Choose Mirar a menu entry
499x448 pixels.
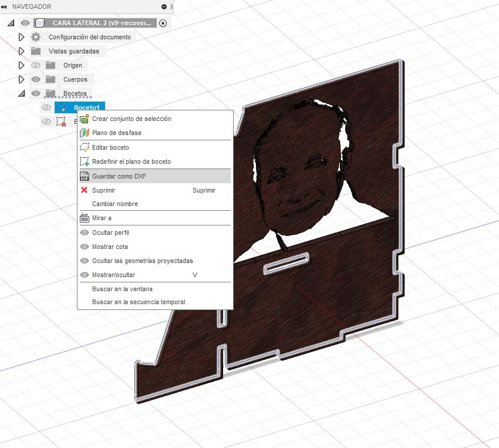coord(156,218)
